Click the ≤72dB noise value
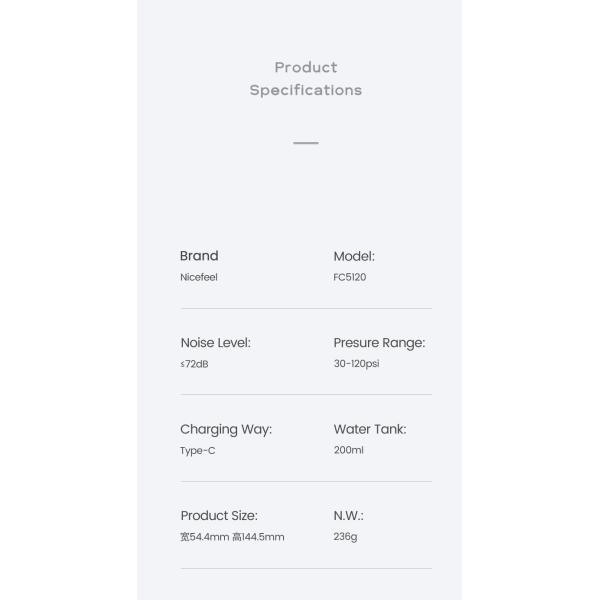 194,364
